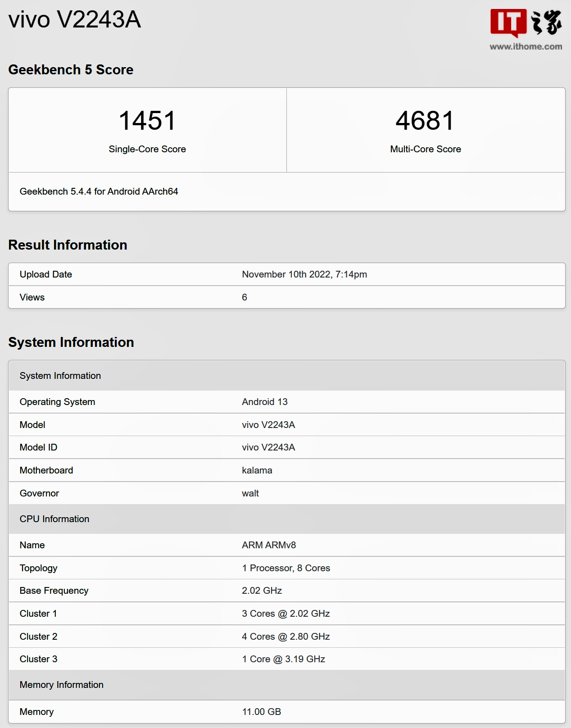This screenshot has height=728, width=571.
Task: Select the 1 Processor, 8 Cores value
Action: [x=286, y=568]
